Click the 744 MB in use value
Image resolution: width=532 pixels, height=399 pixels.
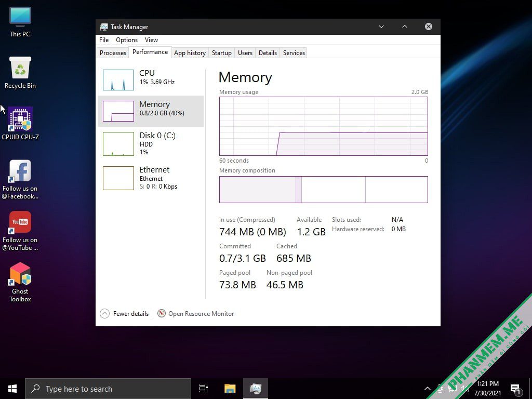[252, 232]
